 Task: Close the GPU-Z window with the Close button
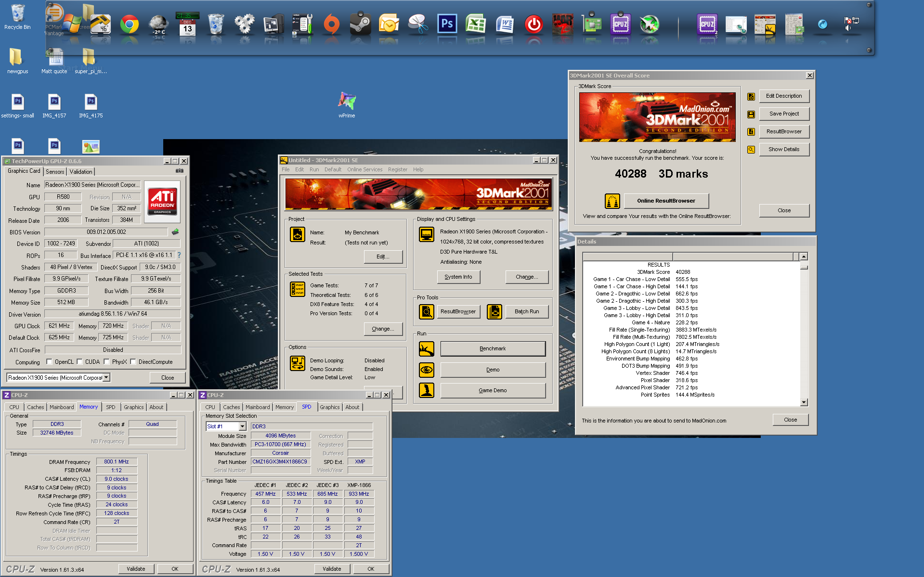[168, 378]
